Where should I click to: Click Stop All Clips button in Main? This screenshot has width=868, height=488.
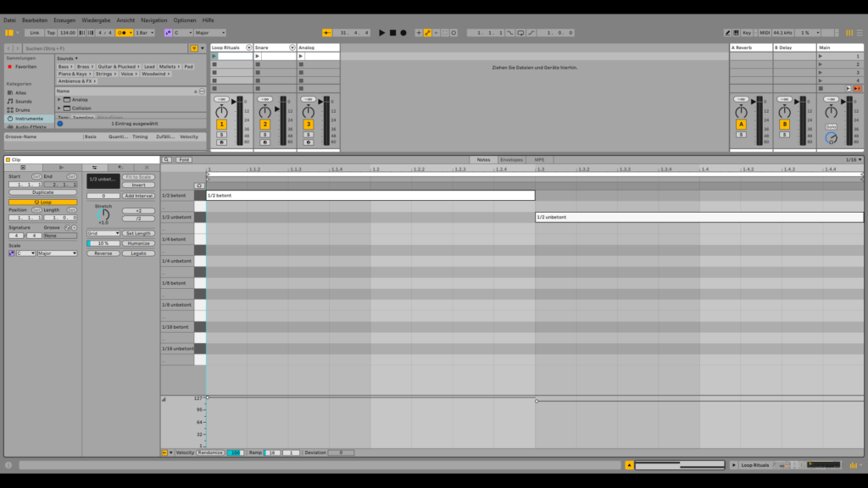pos(821,88)
